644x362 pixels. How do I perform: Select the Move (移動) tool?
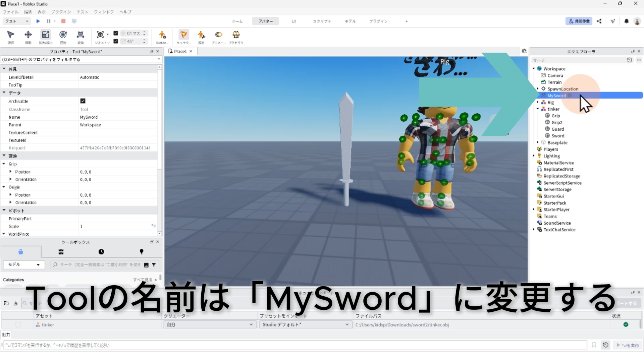pos(28,35)
